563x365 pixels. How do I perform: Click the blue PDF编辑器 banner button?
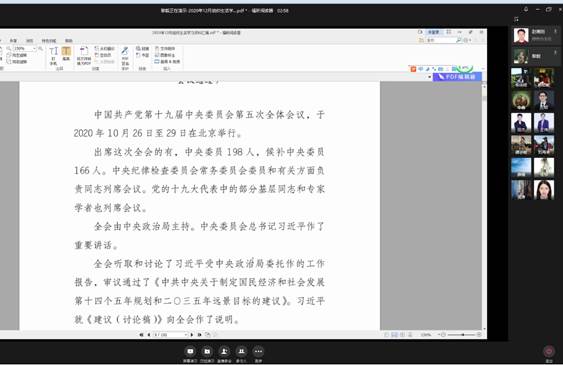point(457,77)
